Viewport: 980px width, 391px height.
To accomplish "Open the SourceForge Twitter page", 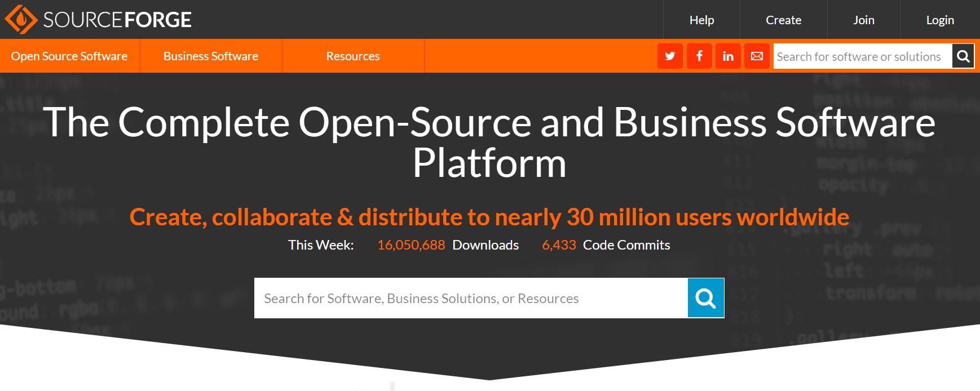I will (670, 56).
